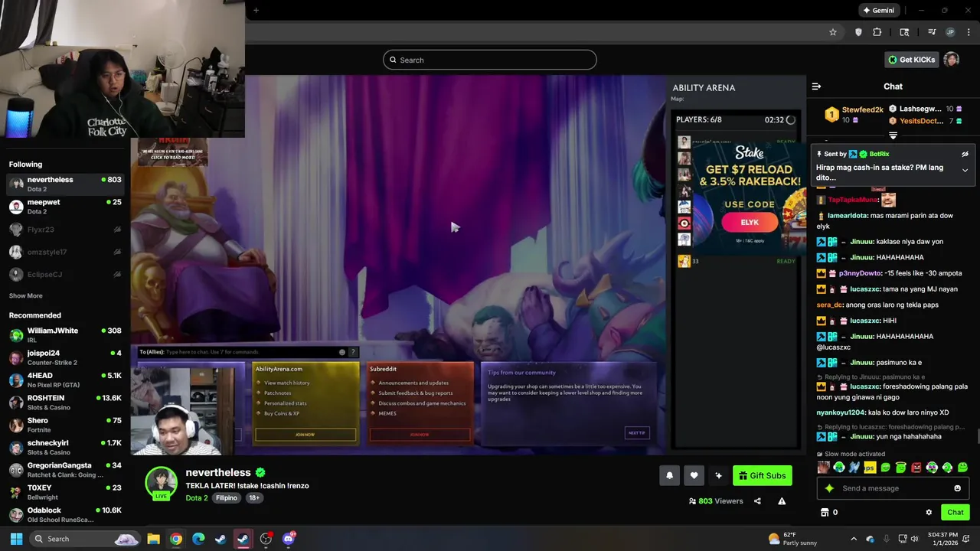Open Stewfeed2k top gifter profile
Image resolution: width=980 pixels, height=551 pixels.
click(854, 114)
